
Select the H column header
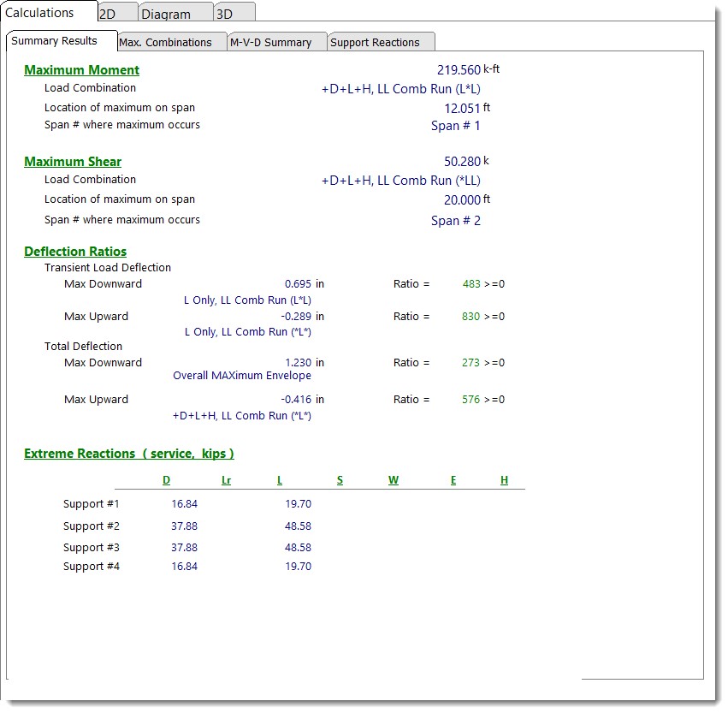[504, 480]
